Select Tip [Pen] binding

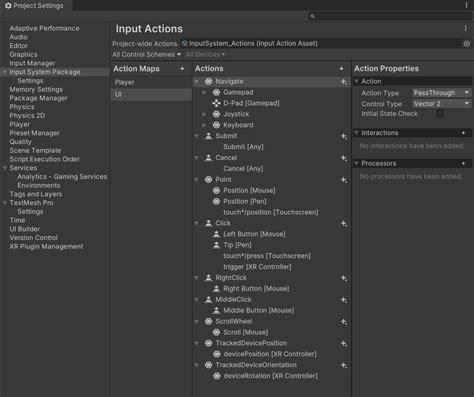coord(237,245)
